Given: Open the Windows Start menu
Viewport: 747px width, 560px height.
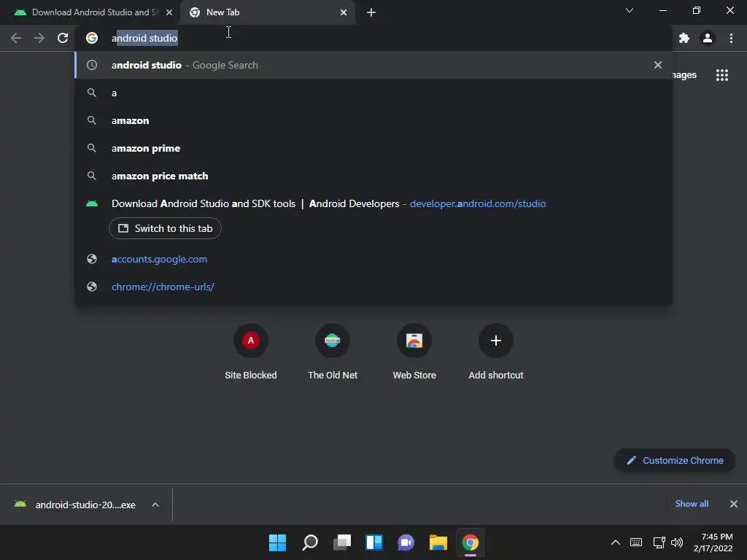Looking at the screenshot, I should pos(277,542).
